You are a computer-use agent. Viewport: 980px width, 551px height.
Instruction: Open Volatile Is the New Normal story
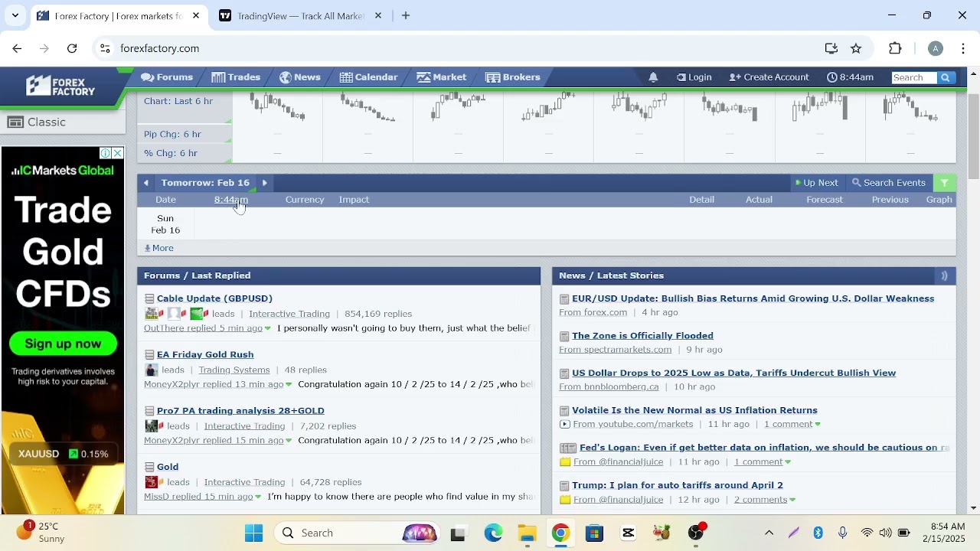pyautogui.click(x=694, y=411)
